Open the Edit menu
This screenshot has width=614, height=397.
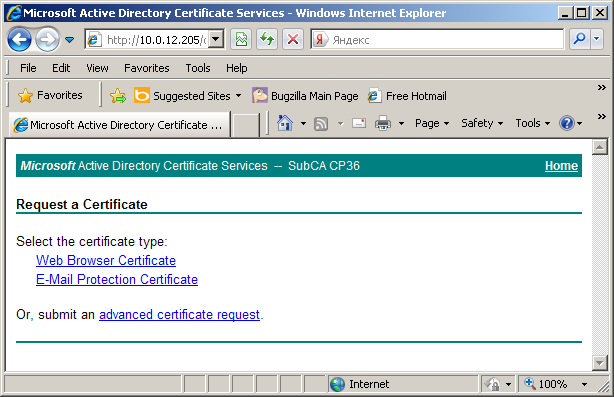click(x=61, y=68)
